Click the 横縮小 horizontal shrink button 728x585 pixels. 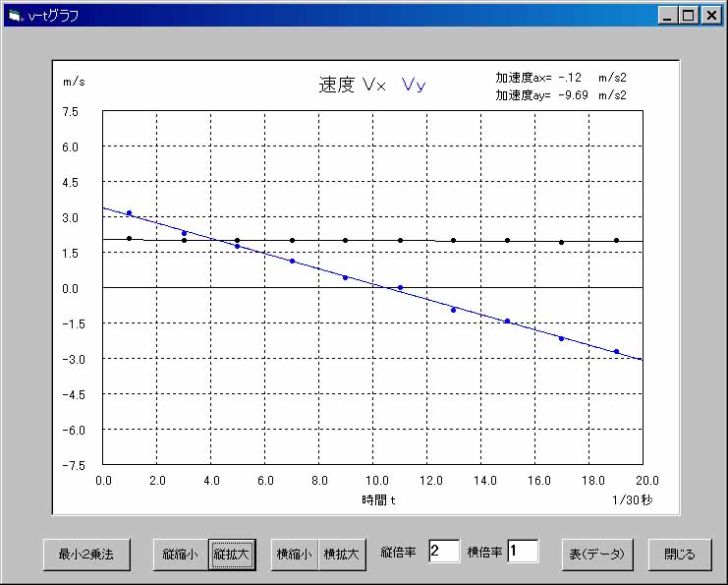point(294,555)
